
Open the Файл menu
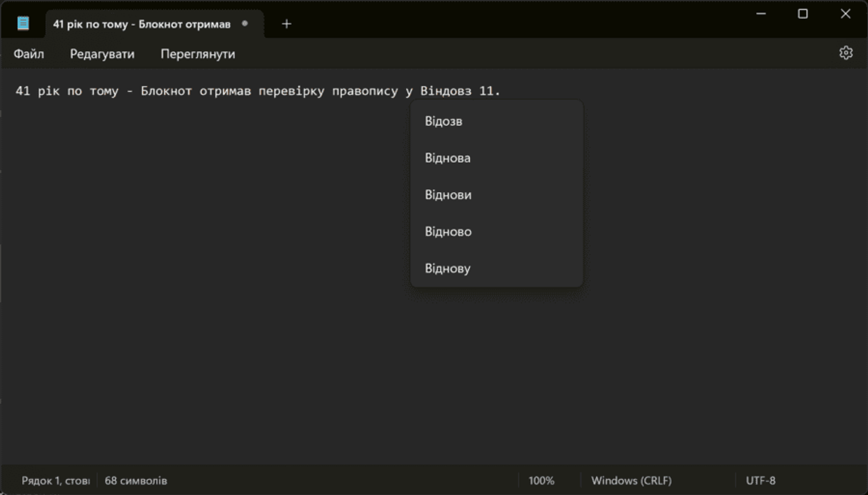29,54
